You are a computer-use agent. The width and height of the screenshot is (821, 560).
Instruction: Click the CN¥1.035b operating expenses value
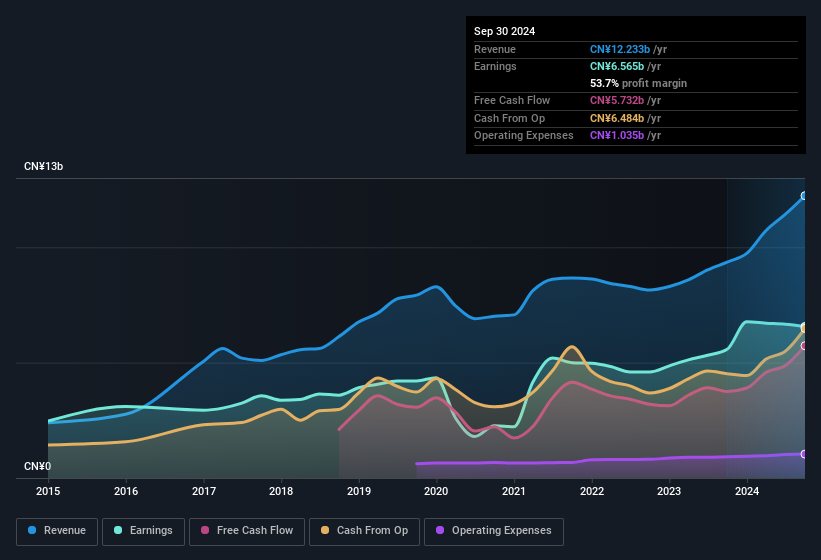pos(618,135)
